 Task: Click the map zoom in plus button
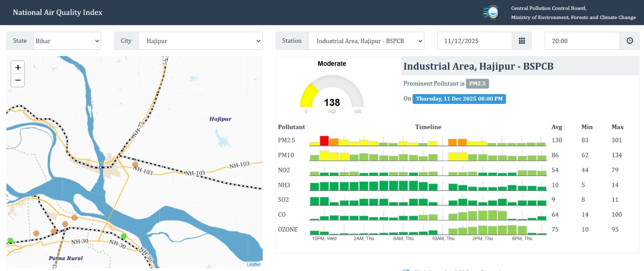click(x=18, y=67)
